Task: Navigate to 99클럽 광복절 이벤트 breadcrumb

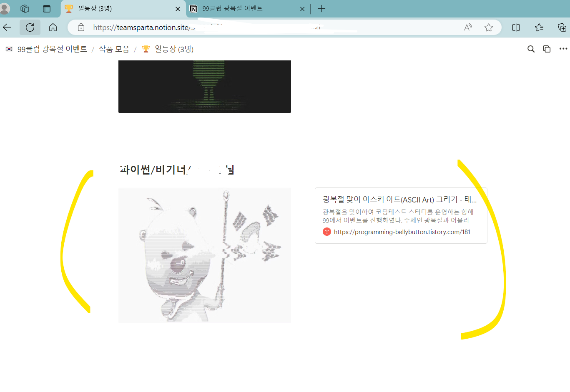Action: pyautogui.click(x=52, y=49)
